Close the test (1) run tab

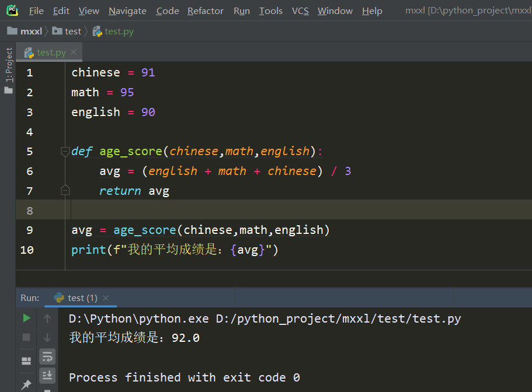(106, 298)
